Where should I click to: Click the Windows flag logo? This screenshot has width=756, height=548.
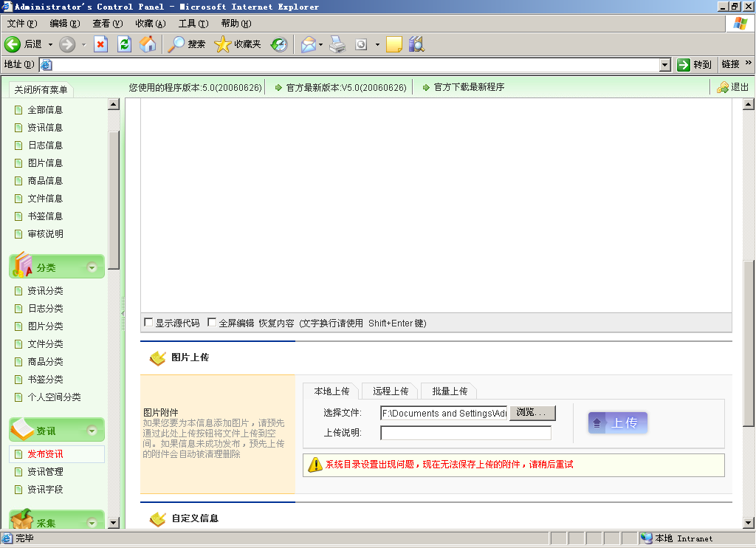[740, 23]
